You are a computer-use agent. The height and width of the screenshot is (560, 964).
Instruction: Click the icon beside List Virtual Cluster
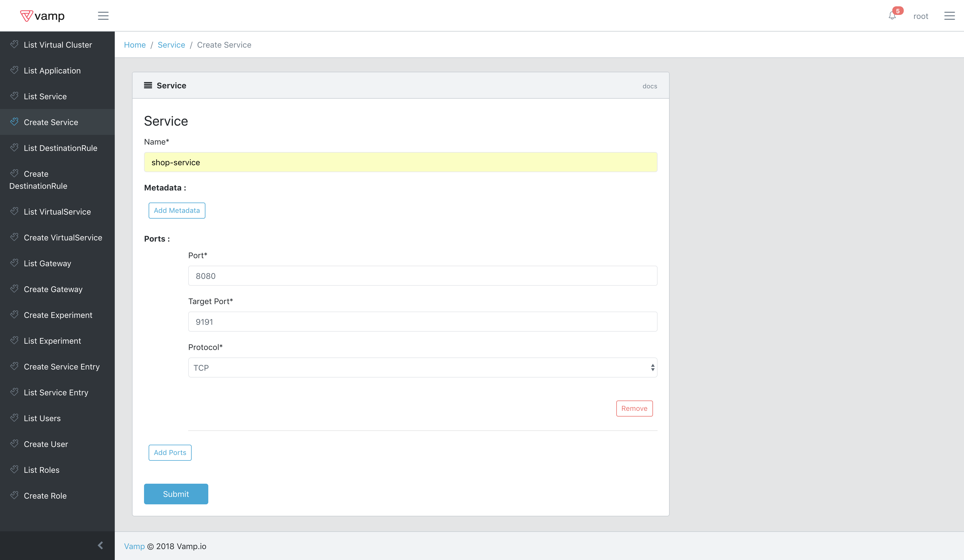[x=15, y=44]
